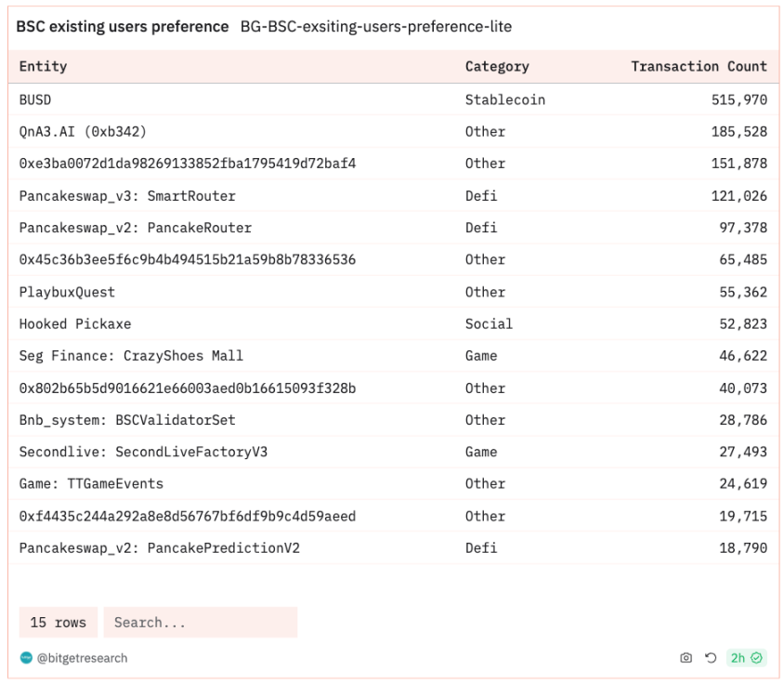
Task: Click Pancakeswap_v2: PancakePredictionV2 entity cell
Action: pyautogui.click(x=160, y=548)
